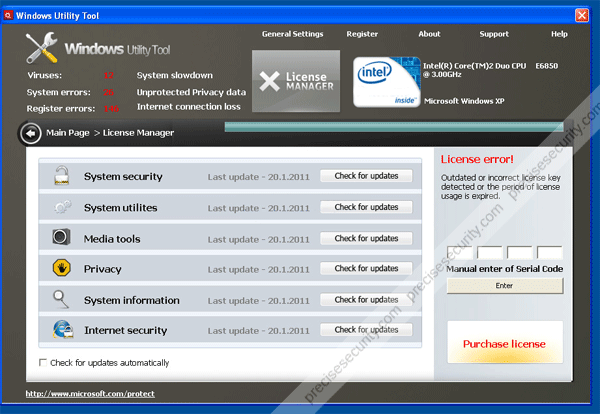The width and height of the screenshot is (600, 414).
Task: Open the About menu
Action: [x=429, y=34]
